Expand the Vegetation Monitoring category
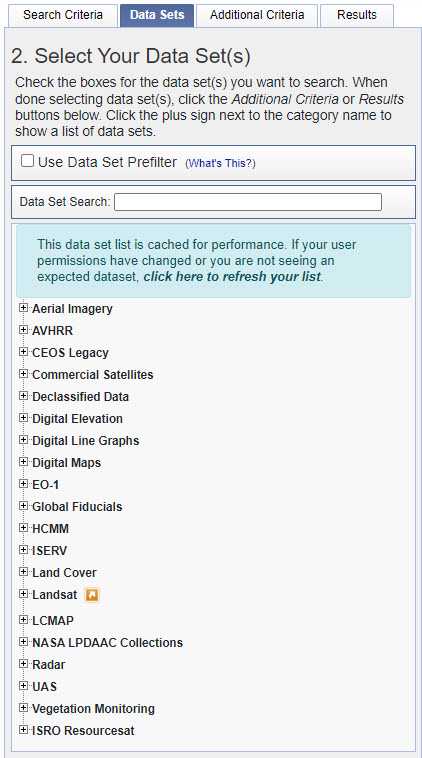The height and width of the screenshot is (758, 422). click(23, 708)
